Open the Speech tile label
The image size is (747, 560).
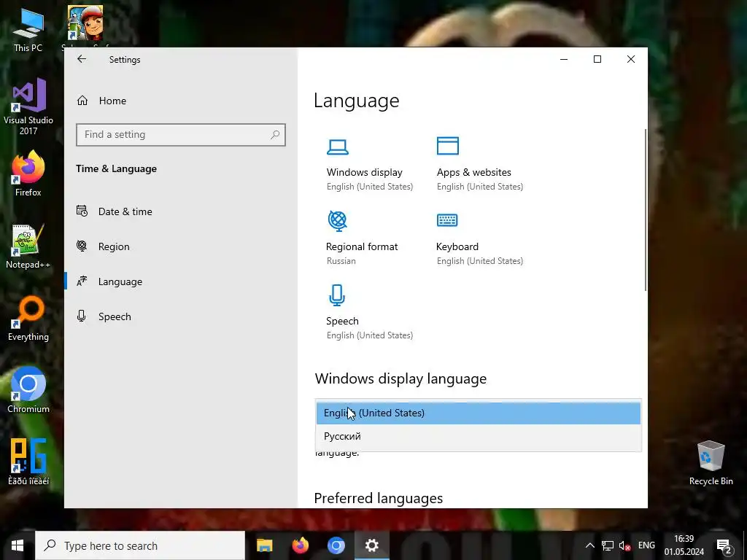(342, 321)
